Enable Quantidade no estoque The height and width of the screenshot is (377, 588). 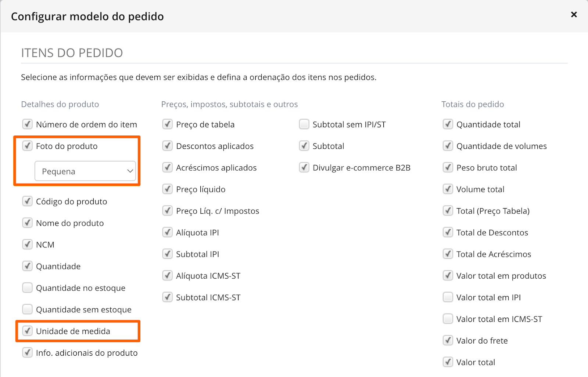coord(28,288)
